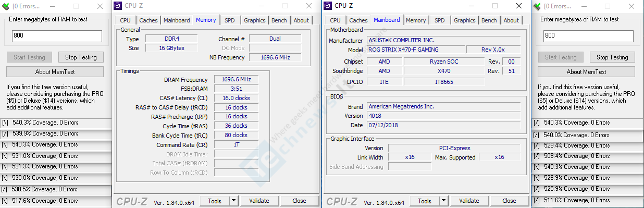Open Tools dropdown arrow in Memory window

click(x=233, y=201)
